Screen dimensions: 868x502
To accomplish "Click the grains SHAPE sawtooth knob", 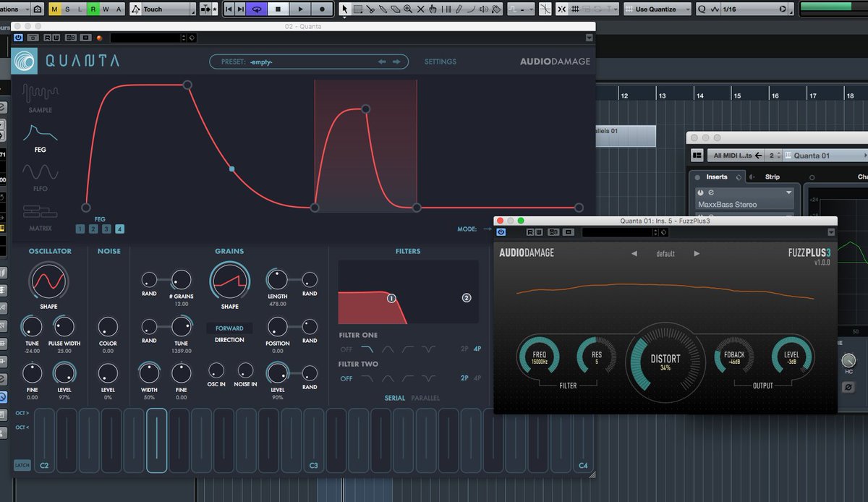I will pyautogui.click(x=230, y=281).
